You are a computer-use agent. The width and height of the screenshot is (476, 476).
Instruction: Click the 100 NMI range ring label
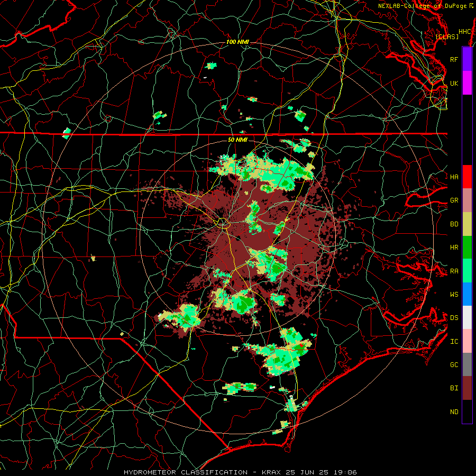[x=237, y=42]
